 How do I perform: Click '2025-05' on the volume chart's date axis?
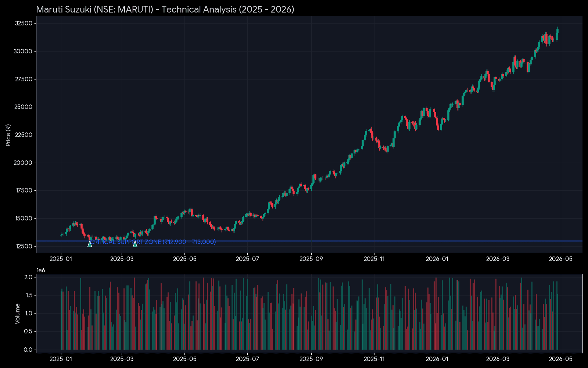tap(184, 359)
